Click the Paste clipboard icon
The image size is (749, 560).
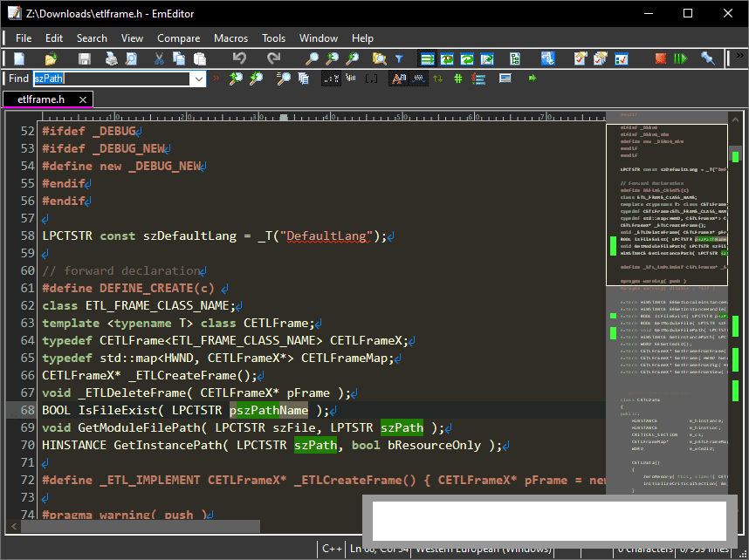point(200,58)
